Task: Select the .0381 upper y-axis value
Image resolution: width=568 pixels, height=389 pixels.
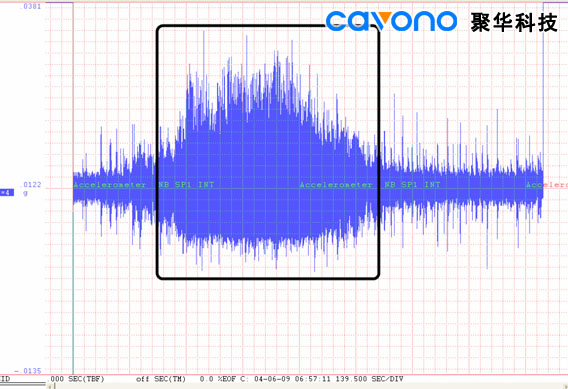Action: click(x=32, y=6)
